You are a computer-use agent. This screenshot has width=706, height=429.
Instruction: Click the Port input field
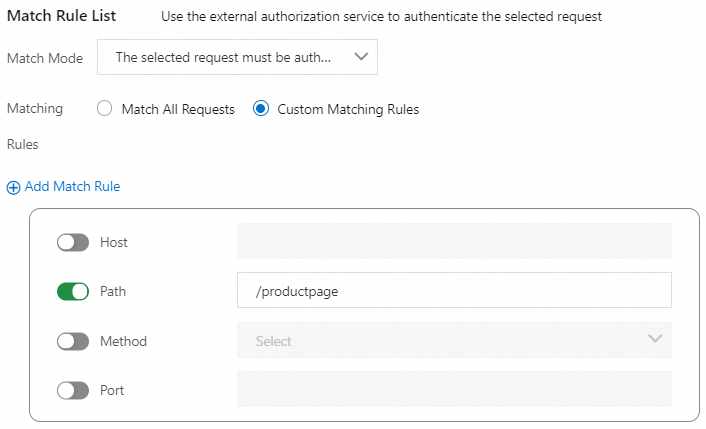pyautogui.click(x=453, y=389)
